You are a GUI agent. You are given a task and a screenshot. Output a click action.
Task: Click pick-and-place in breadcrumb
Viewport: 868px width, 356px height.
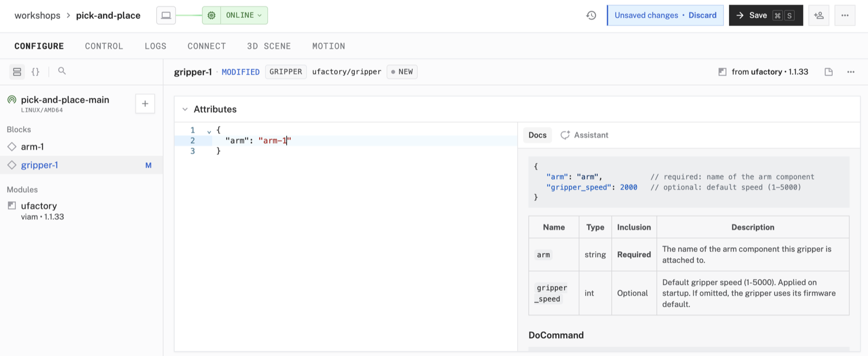(x=108, y=15)
